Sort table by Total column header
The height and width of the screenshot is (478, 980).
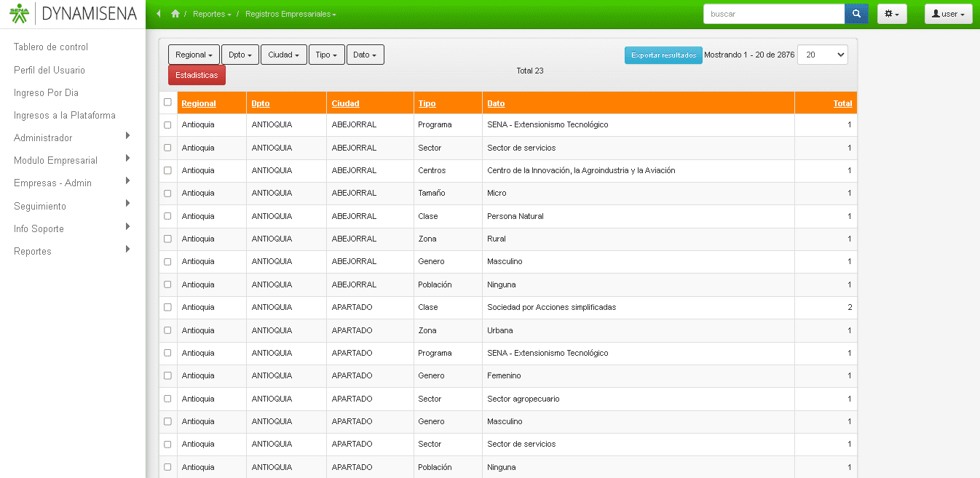[842, 103]
